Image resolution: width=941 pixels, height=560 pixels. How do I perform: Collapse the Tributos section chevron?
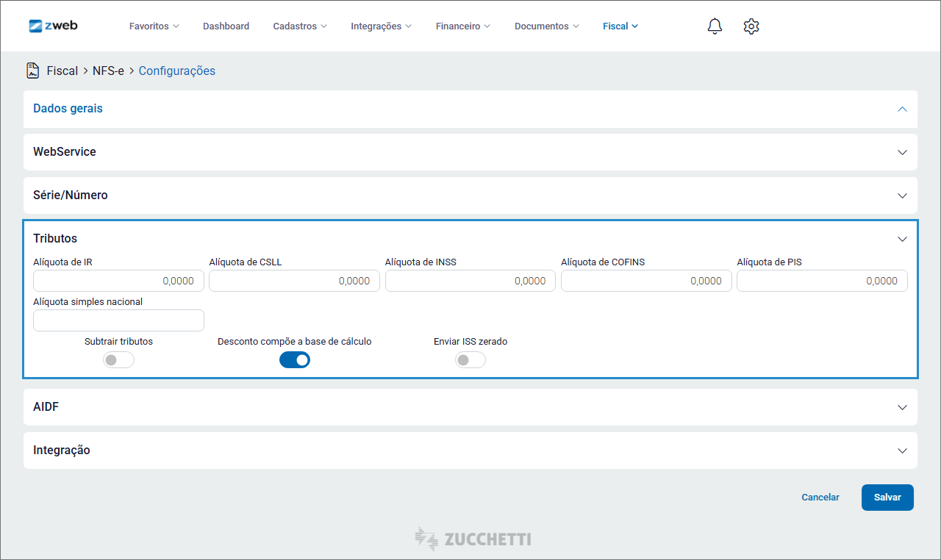902,239
